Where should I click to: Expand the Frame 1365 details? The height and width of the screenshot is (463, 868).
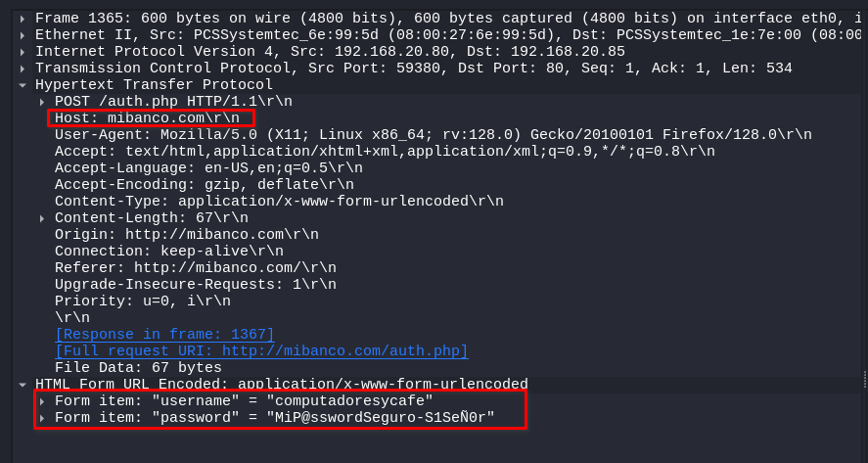click(23, 19)
